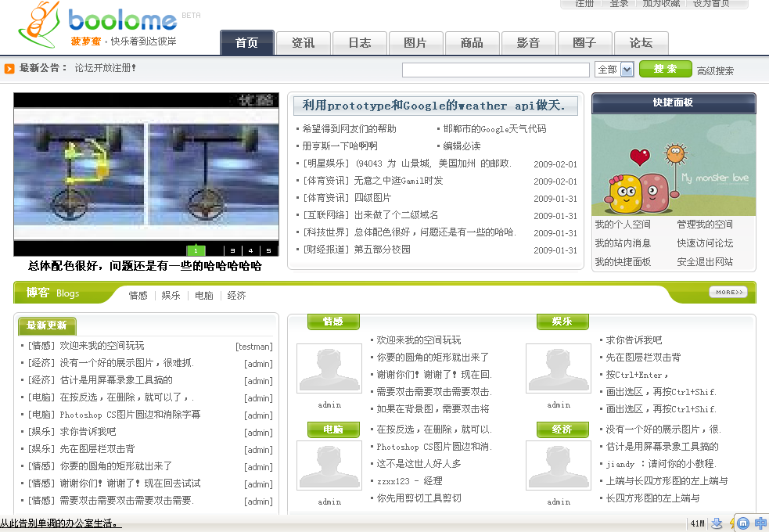Open 编辑必读 article
The image size is (769, 532).
tap(462, 146)
